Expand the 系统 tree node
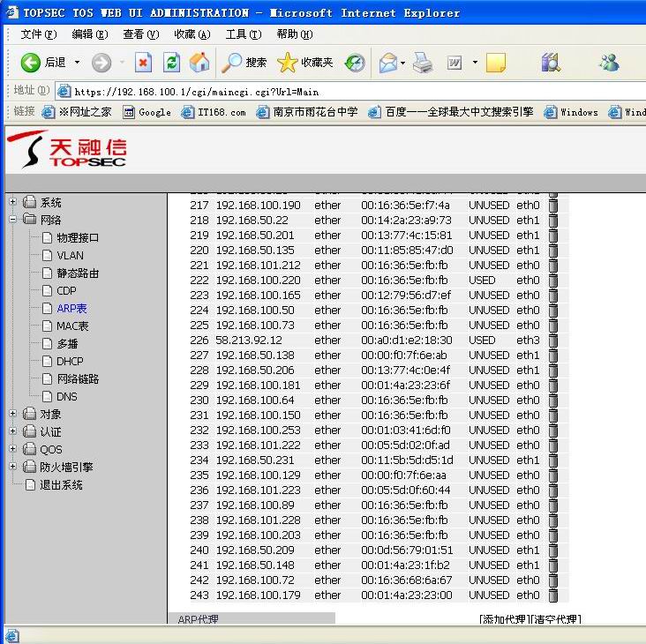Screen dimensions: 646x644 tap(13, 202)
